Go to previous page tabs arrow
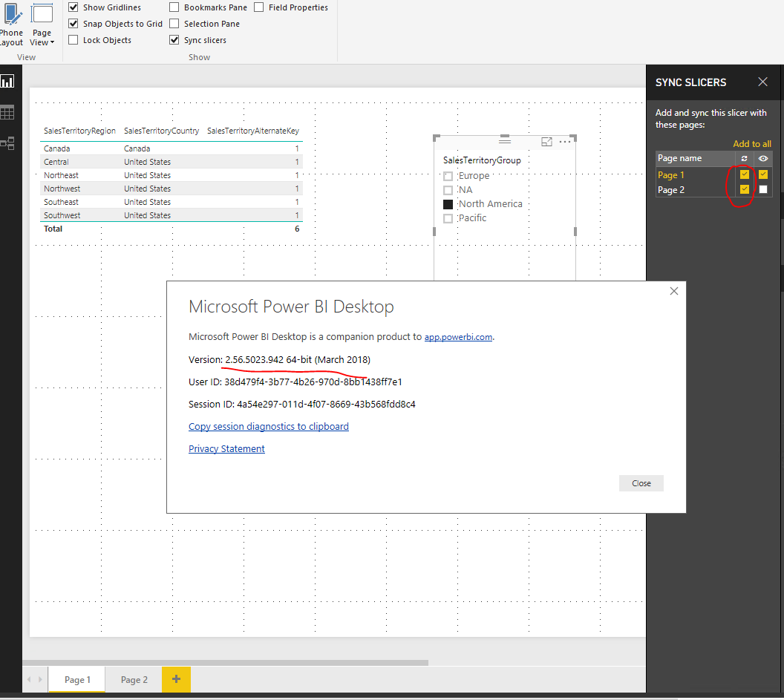The height and width of the screenshot is (700, 784). pos(29,679)
